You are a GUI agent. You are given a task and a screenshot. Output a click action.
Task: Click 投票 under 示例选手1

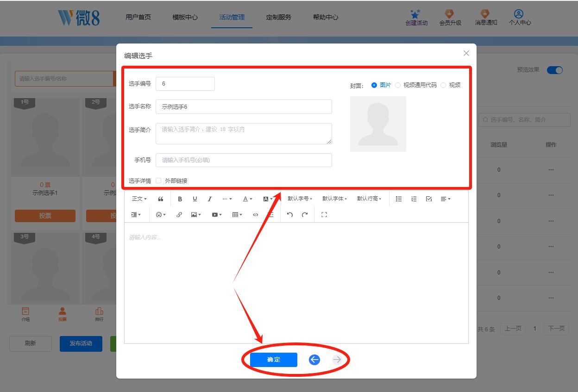(x=45, y=216)
